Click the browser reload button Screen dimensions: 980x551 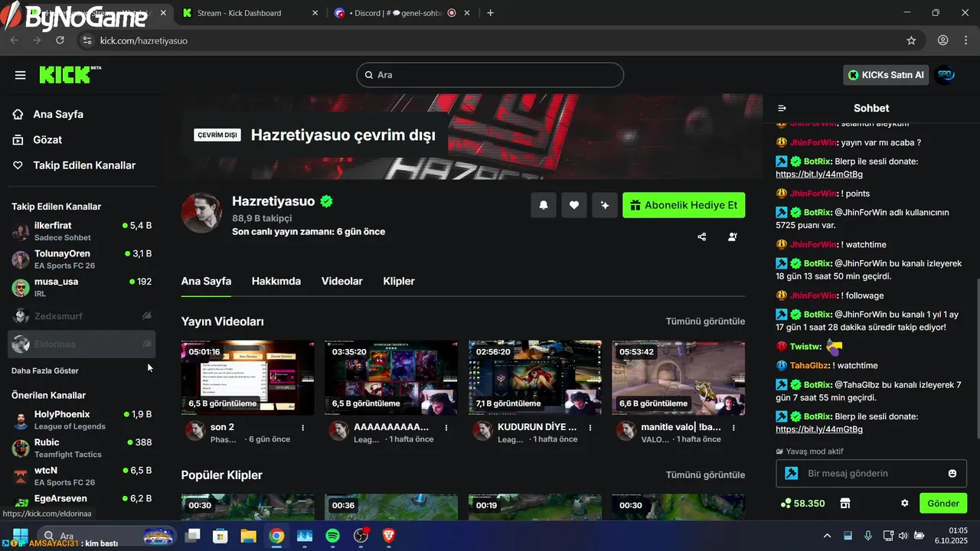pyautogui.click(x=60, y=41)
